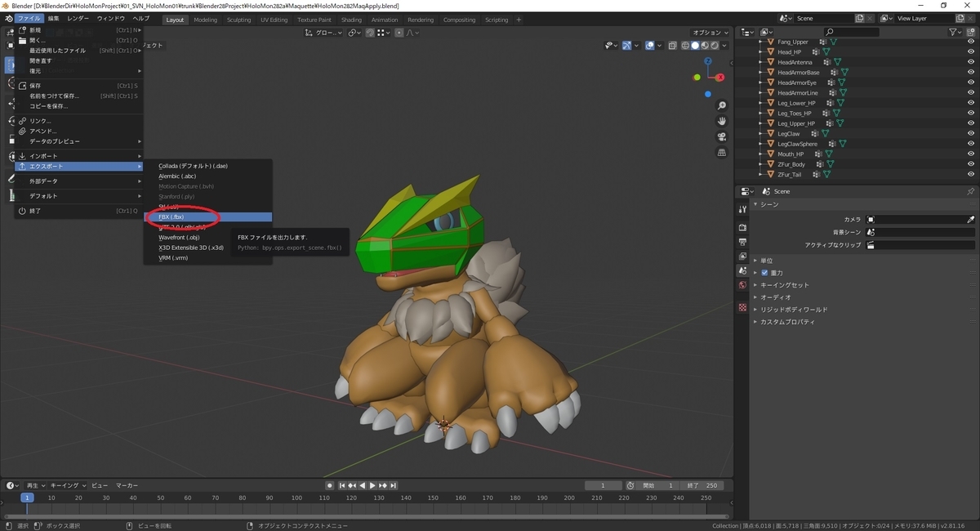Click the Blender logo menu icon
980x531 pixels.
click(x=7, y=18)
